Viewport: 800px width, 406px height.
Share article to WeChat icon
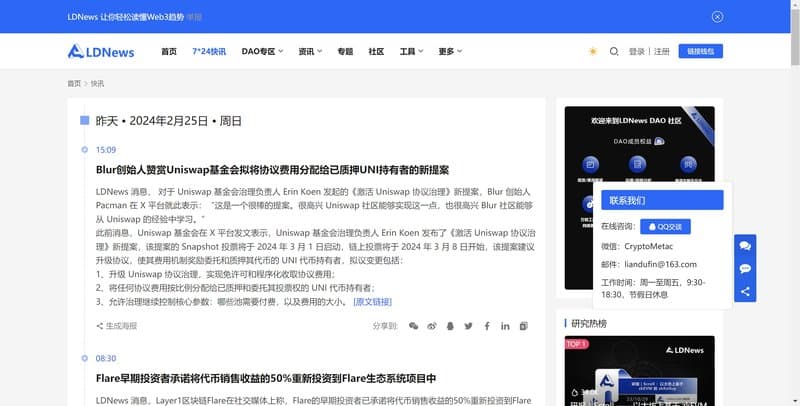click(x=414, y=326)
